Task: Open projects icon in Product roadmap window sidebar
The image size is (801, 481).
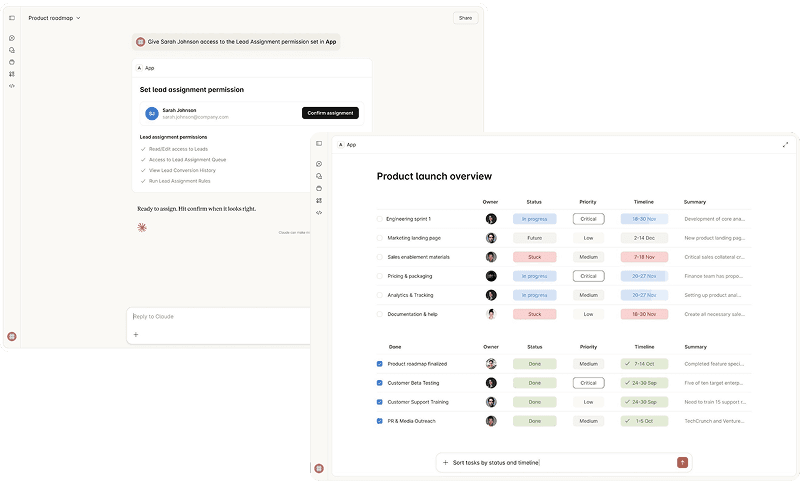Action: pos(12,62)
